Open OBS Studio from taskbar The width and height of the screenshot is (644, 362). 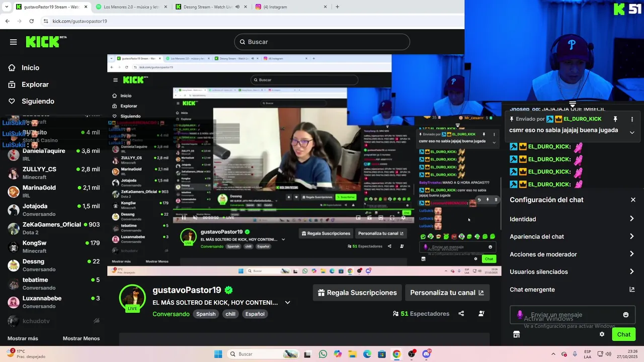tap(412, 354)
